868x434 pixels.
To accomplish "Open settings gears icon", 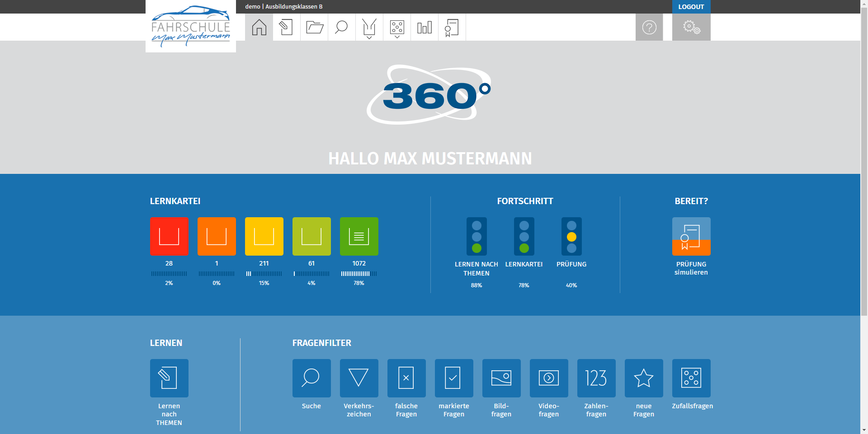I will click(x=691, y=27).
